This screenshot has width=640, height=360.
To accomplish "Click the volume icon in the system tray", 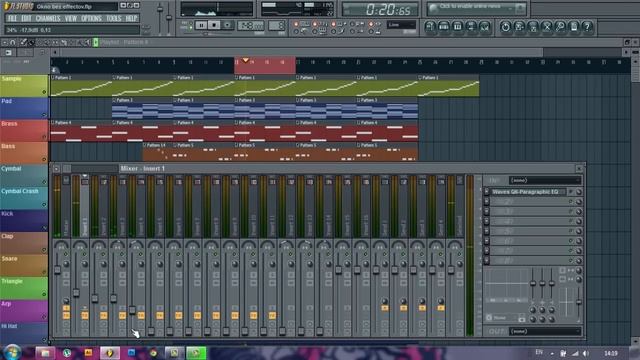I will pyautogui.click(x=586, y=353).
